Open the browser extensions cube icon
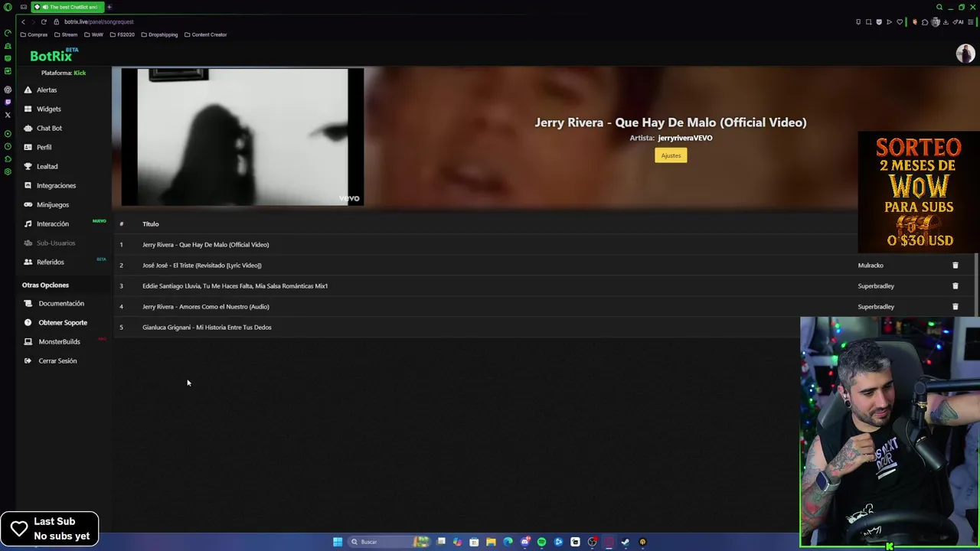 tap(925, 21)
